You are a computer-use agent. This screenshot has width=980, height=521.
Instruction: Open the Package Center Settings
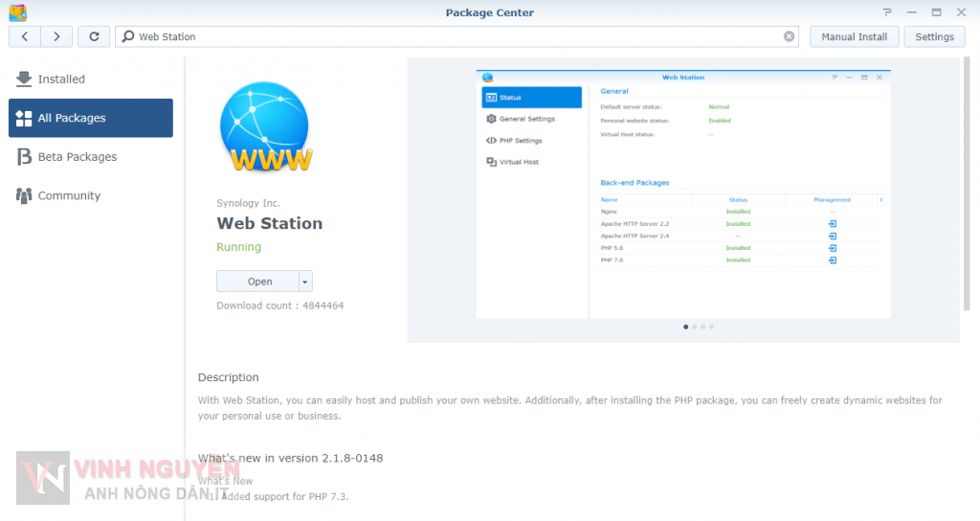[934, 36]
